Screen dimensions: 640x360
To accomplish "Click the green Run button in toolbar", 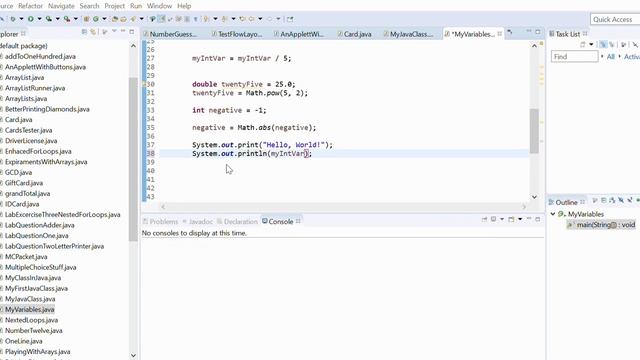I will pos(31,19).
